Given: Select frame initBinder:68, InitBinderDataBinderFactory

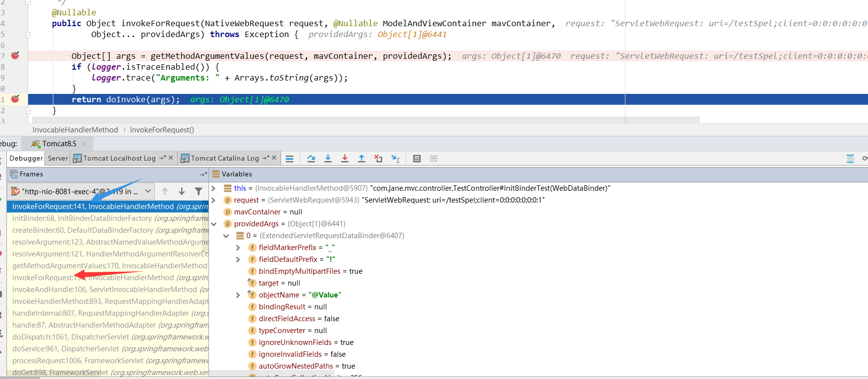Looking at the screenshot, I should tap(108, 218).
